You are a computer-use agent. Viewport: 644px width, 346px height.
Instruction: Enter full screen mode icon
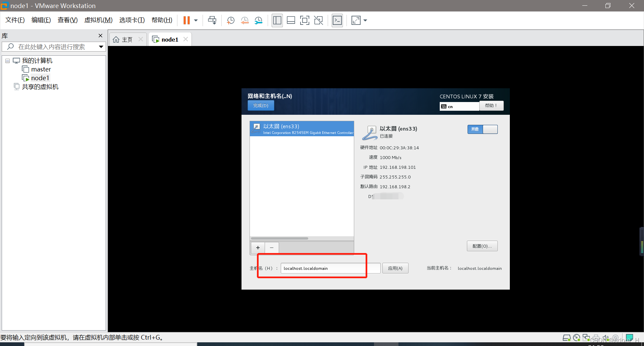[x=305, y=20]
